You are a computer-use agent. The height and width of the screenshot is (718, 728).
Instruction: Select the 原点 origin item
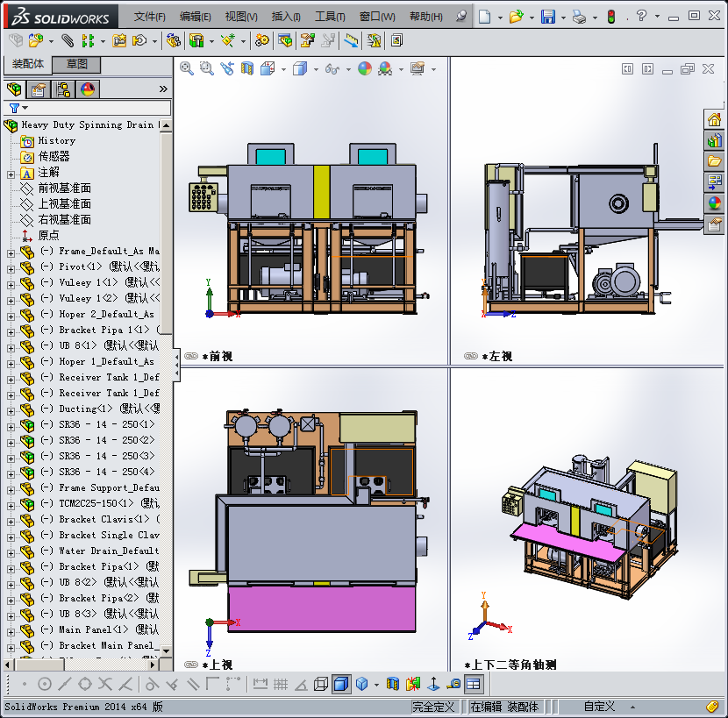48,235
